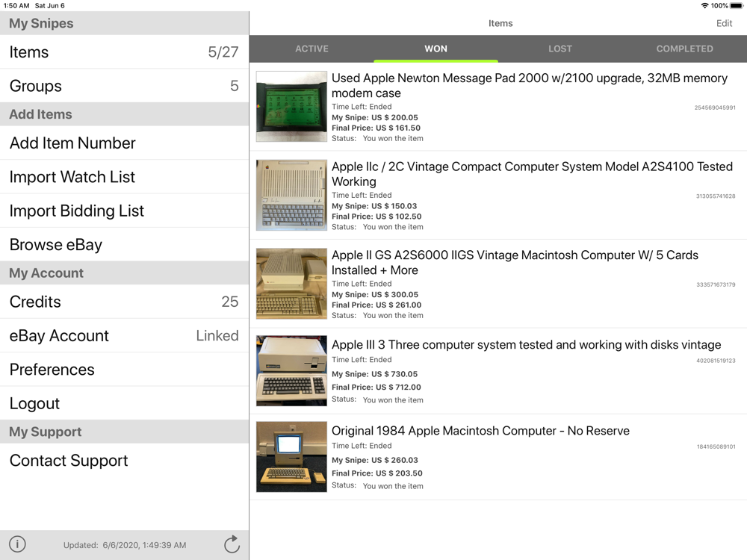Open the COMPLETED tab
Viewport: 747px width, 560px height.
point(684,49)
